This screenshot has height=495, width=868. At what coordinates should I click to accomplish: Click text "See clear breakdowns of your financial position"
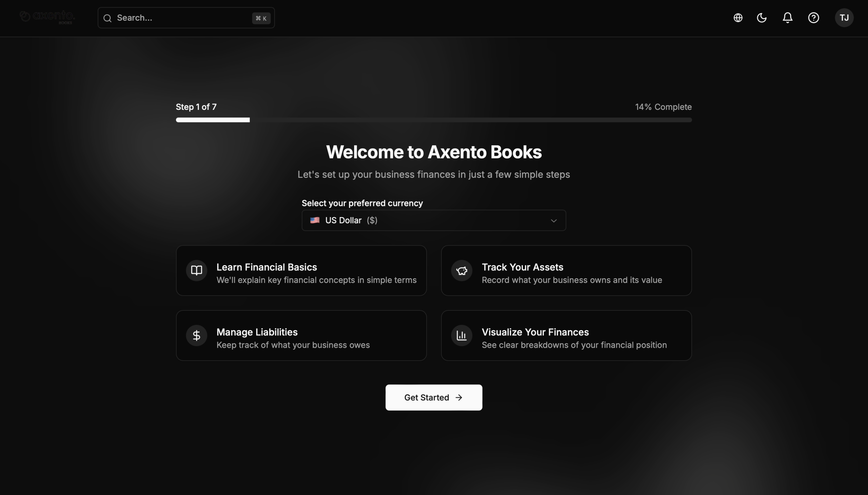point(574,345)
